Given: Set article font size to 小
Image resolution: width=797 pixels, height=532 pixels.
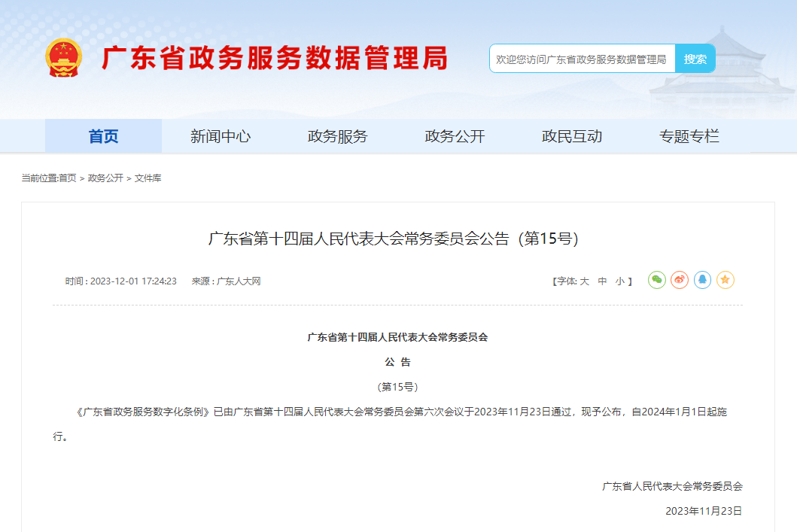Looking at the screenshot, I should click(621, 279).
